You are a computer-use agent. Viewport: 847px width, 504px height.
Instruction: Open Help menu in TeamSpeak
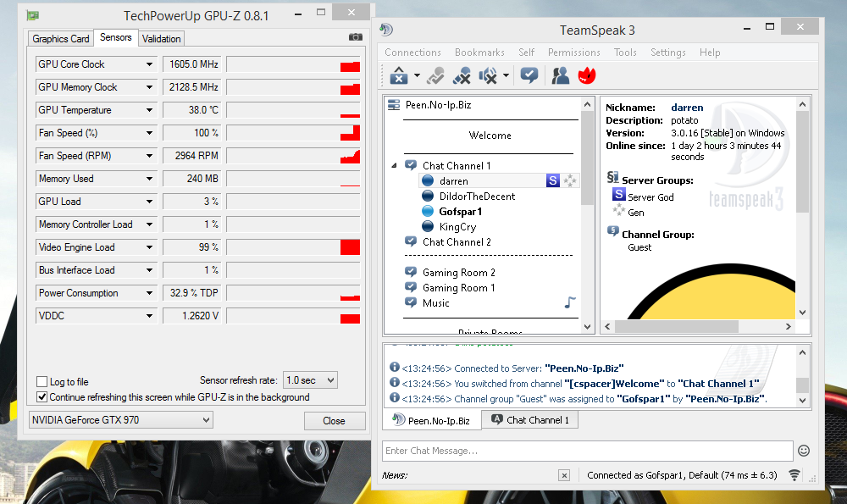pos(710,53)
